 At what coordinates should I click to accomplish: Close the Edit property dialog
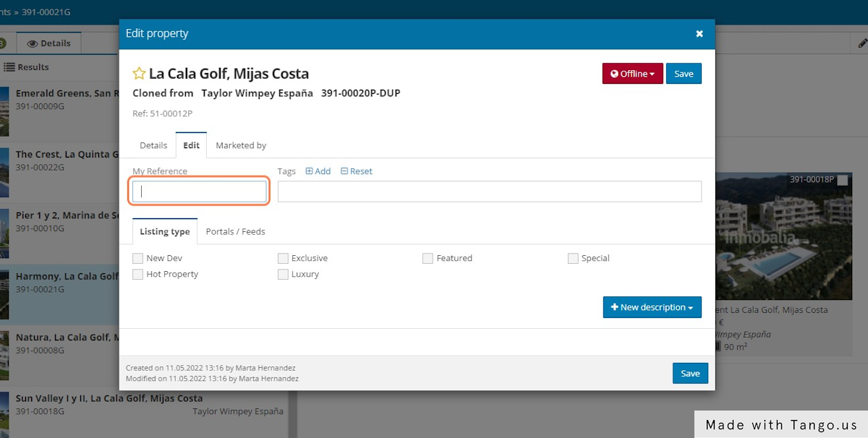699,34
